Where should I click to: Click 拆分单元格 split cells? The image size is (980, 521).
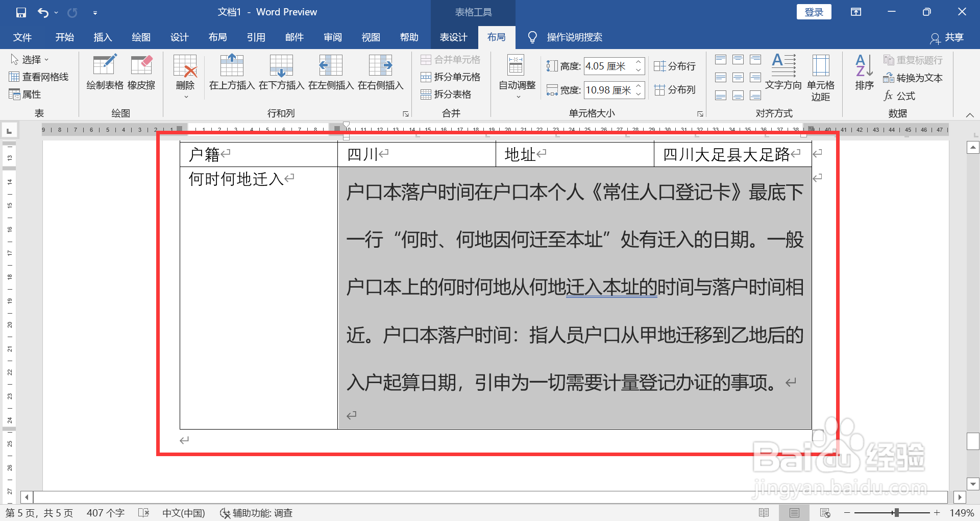[450, 77]
